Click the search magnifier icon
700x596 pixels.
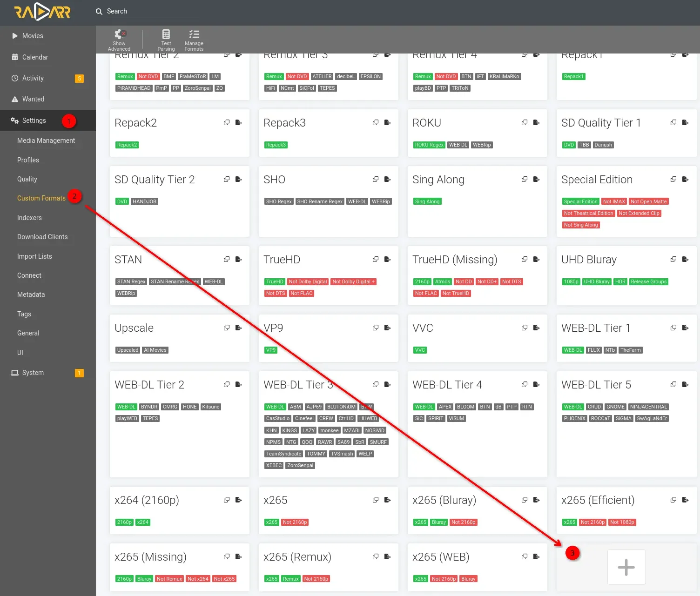[99, 12]
